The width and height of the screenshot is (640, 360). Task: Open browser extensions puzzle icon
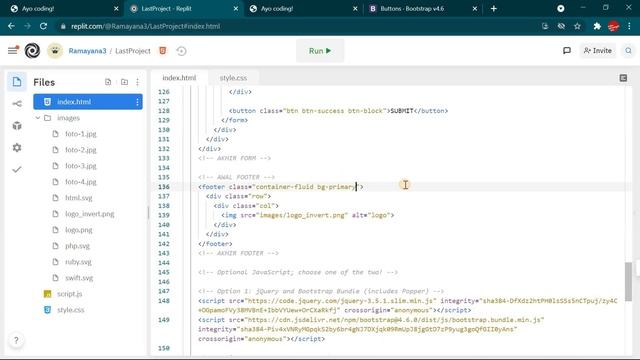(597, 26)
